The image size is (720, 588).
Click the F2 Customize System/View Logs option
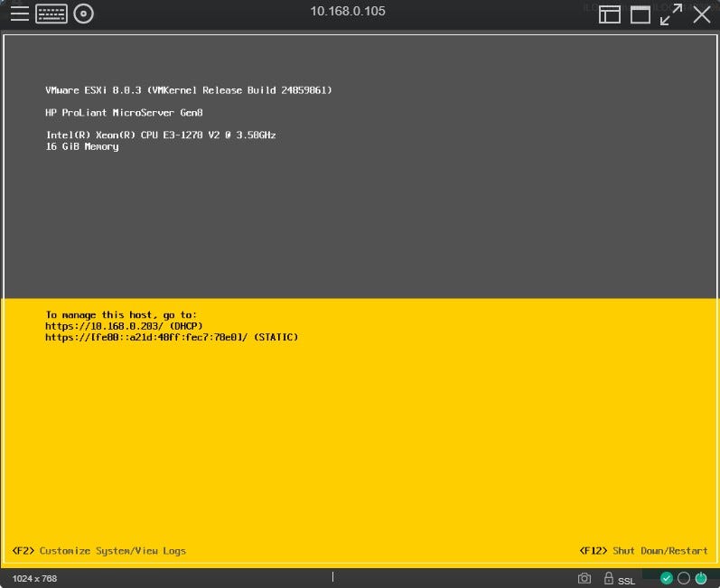click(99, 550)
